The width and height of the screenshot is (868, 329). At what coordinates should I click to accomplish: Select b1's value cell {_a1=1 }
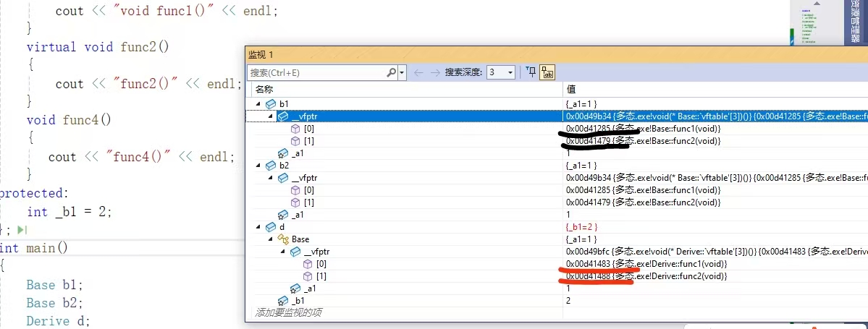coord(581,104)
